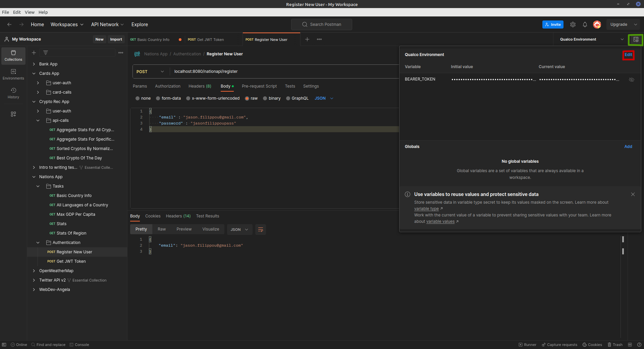The width and height of the screenshot is (644, 349).
Task: Open the notifications bell
Action: (585, 24)
